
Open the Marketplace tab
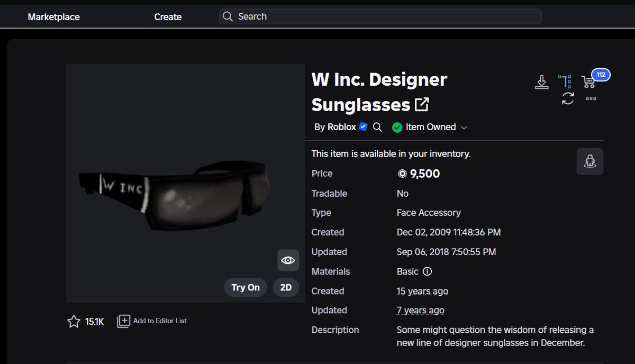coord(53,17)
